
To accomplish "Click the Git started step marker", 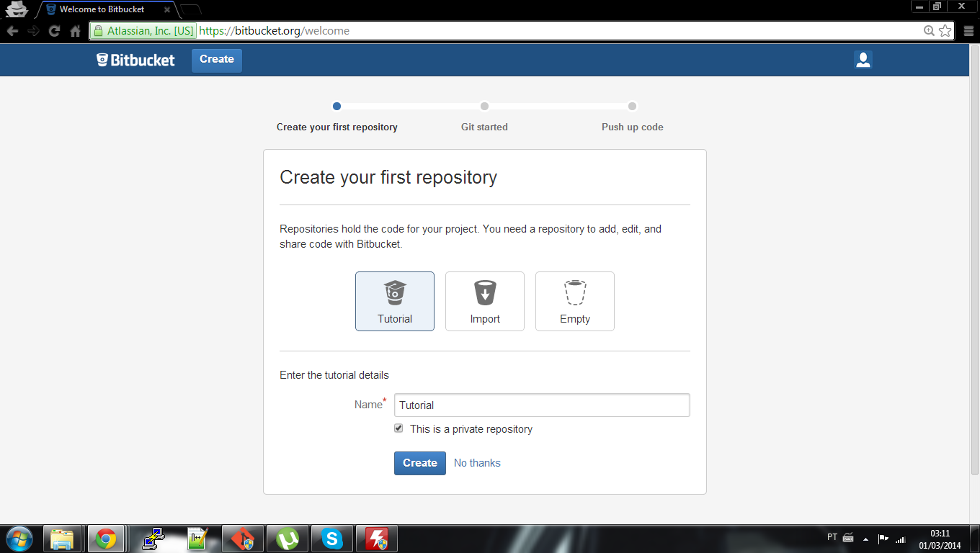I will point(484,106).
